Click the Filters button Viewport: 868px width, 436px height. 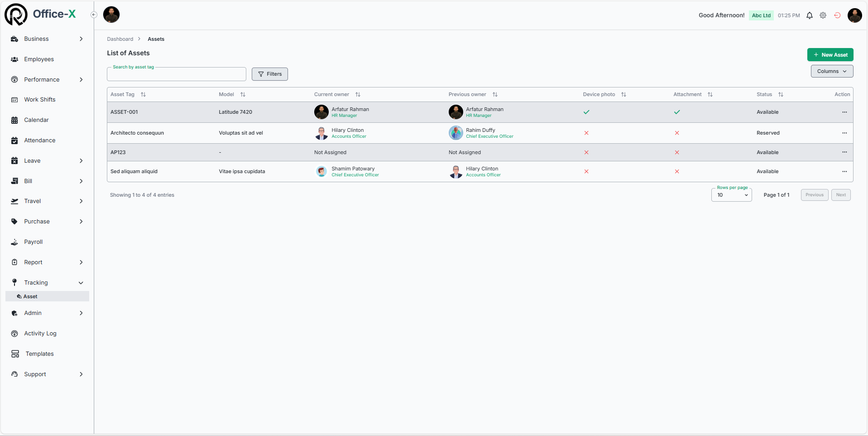coord(269,74)
